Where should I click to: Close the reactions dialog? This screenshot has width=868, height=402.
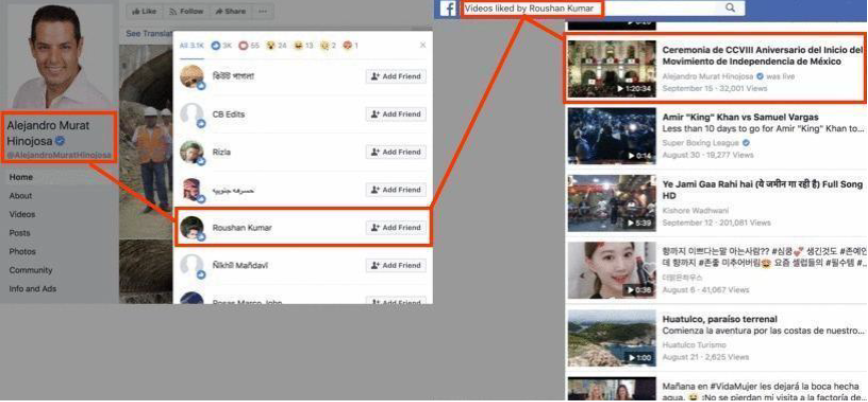point(423,45)
